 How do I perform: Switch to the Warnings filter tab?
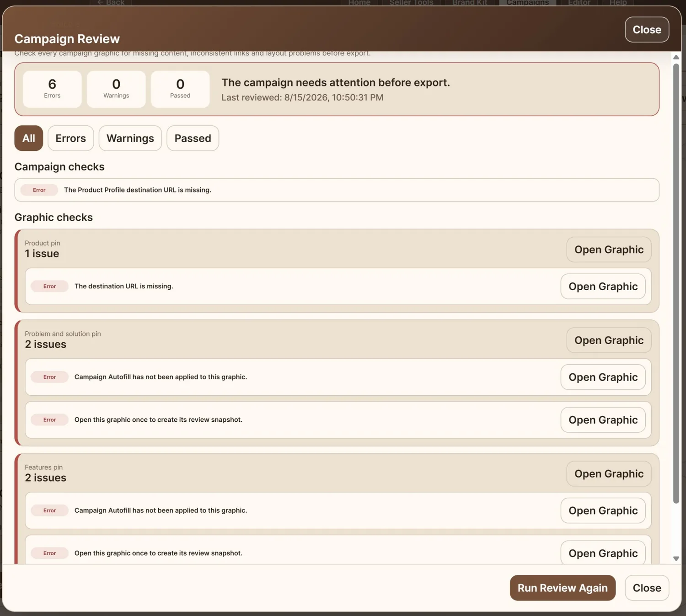point(130,138)
